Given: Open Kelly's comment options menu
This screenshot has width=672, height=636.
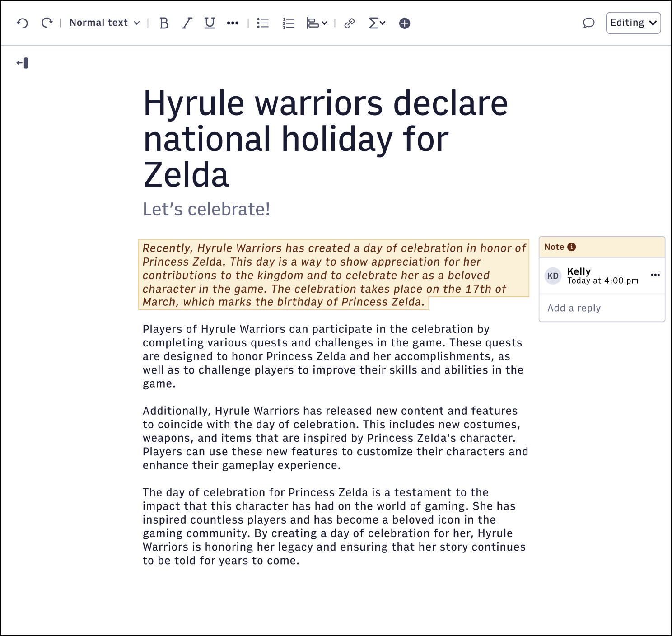Looking at the screenshot, I should [655, 275].
